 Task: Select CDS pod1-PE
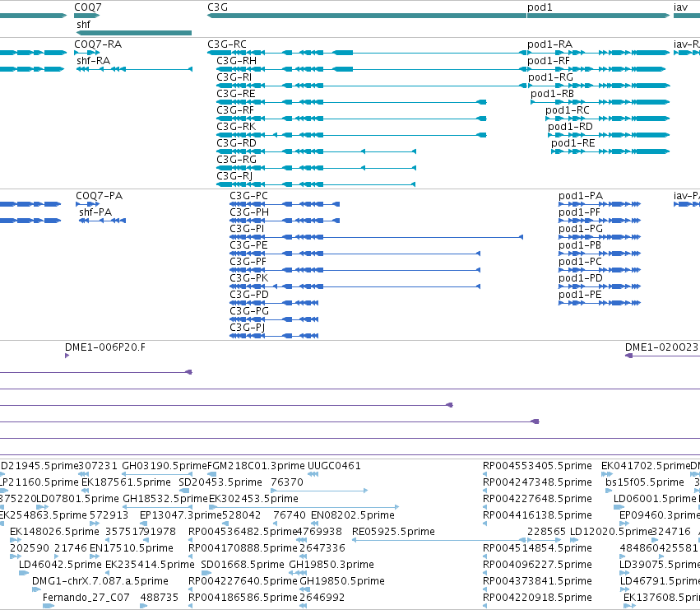pos(580,295)
